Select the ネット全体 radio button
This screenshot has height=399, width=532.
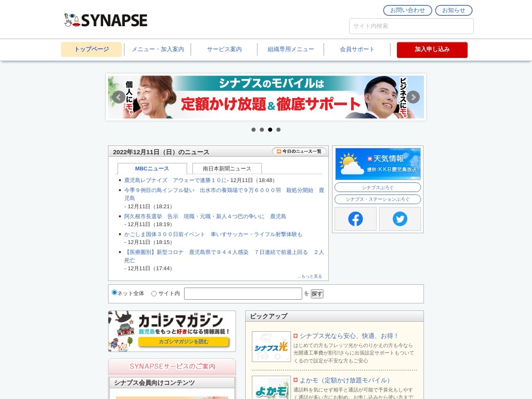[115, 293]
